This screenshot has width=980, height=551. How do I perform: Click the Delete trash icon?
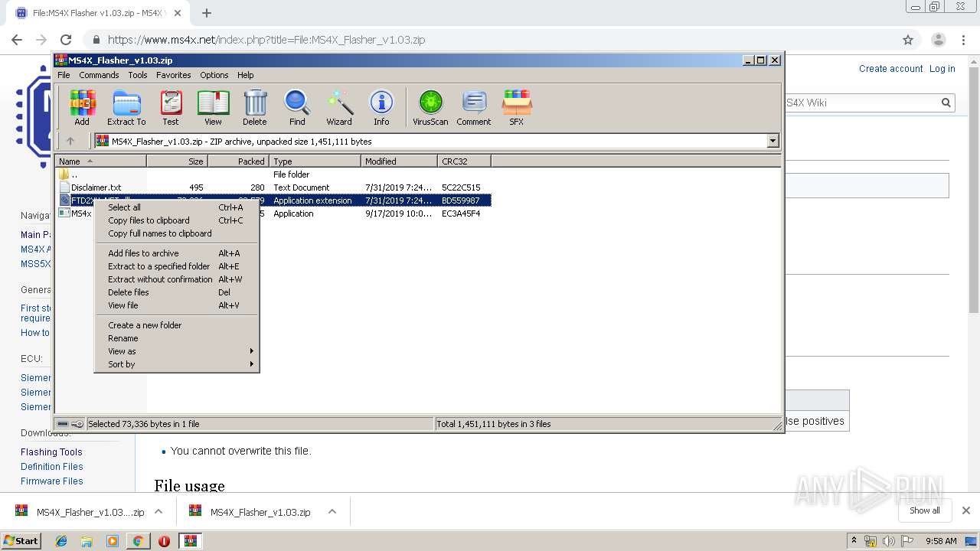click(x=255, y=107)
